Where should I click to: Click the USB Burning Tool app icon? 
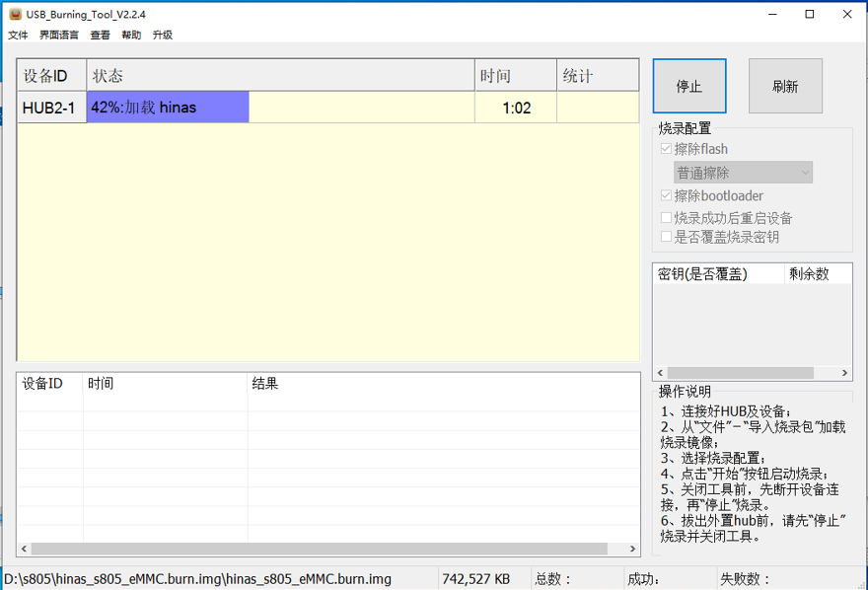[15, 15]
